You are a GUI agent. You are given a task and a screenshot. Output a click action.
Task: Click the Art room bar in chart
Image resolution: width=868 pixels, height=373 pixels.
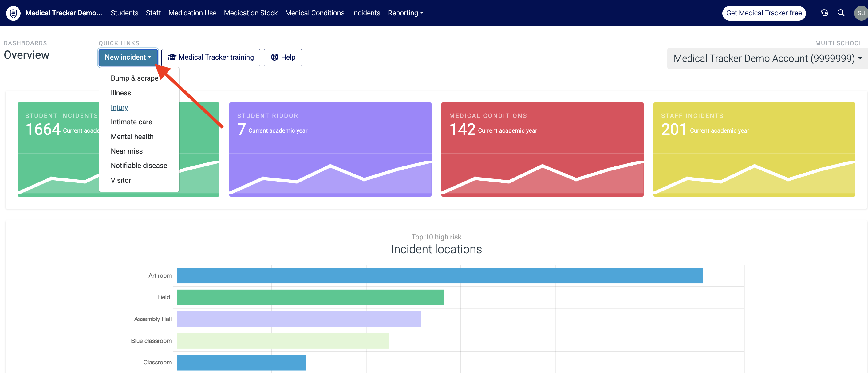[440, 275]
